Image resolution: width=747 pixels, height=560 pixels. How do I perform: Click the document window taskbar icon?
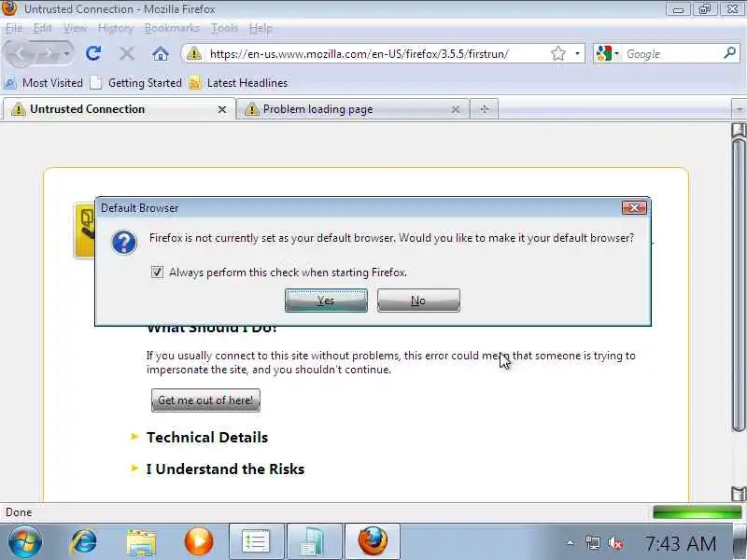pos(315,541)
